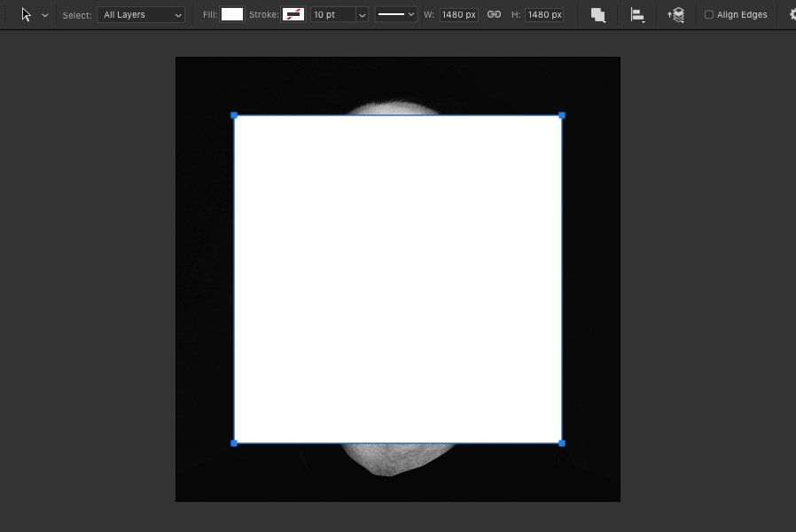Click the top-right anchor point of the square
Viewport: 796px width, 532px height.
tap(562, 116)
